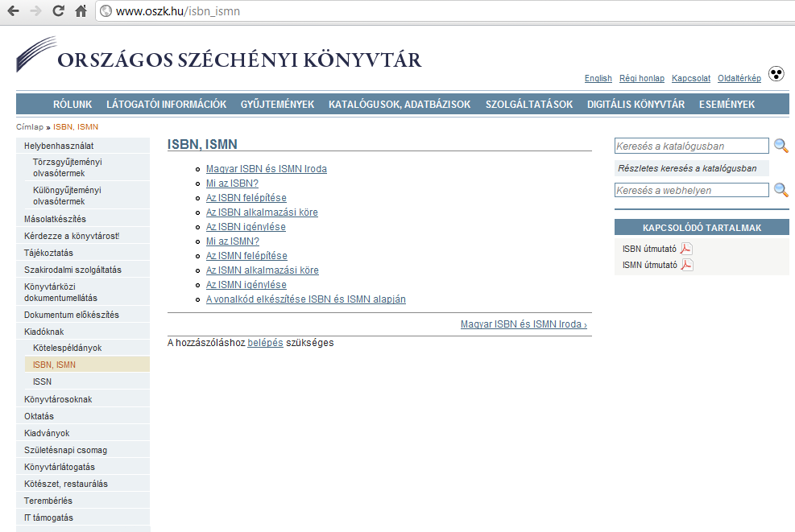Select ISSN in sidebar

click(x=87, y=382)
